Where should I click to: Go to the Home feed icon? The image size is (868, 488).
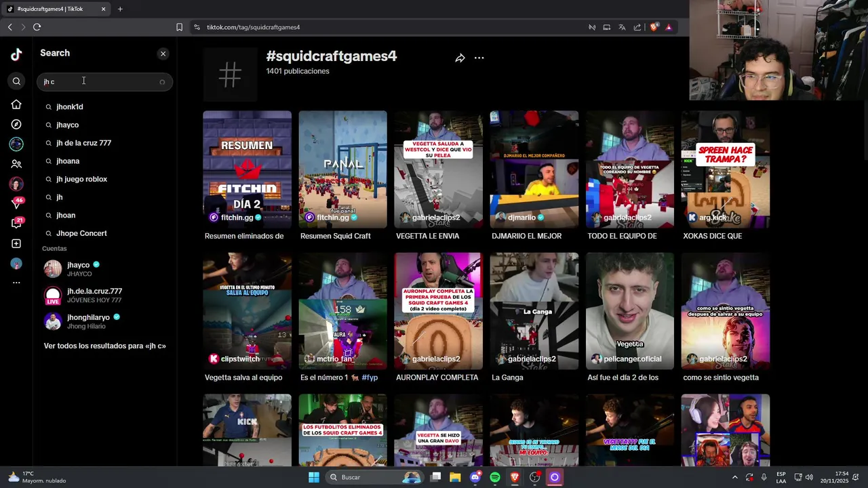pos(16,104)
